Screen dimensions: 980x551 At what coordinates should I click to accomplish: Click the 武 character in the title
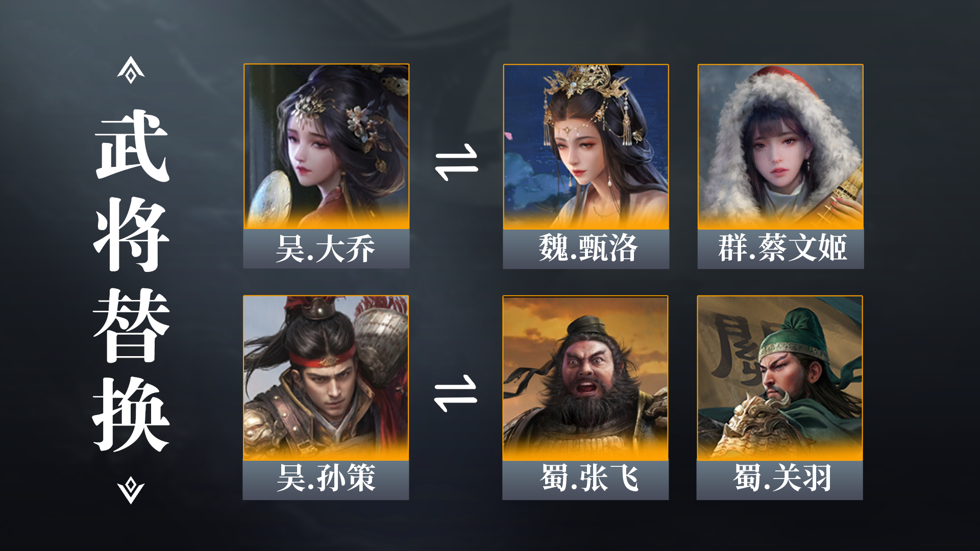132,146
